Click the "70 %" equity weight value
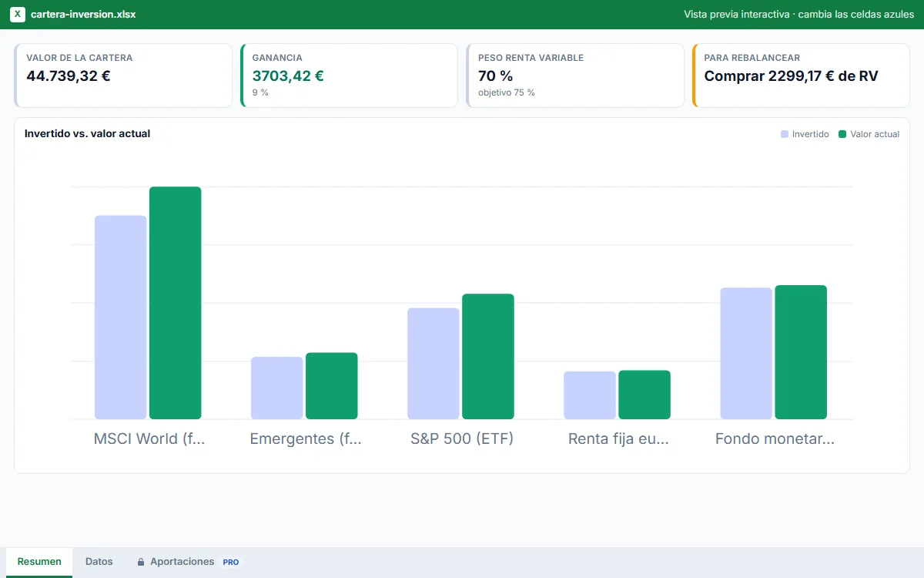The height and width of the screenshot is (578, 924). click(x=495, y=76)
